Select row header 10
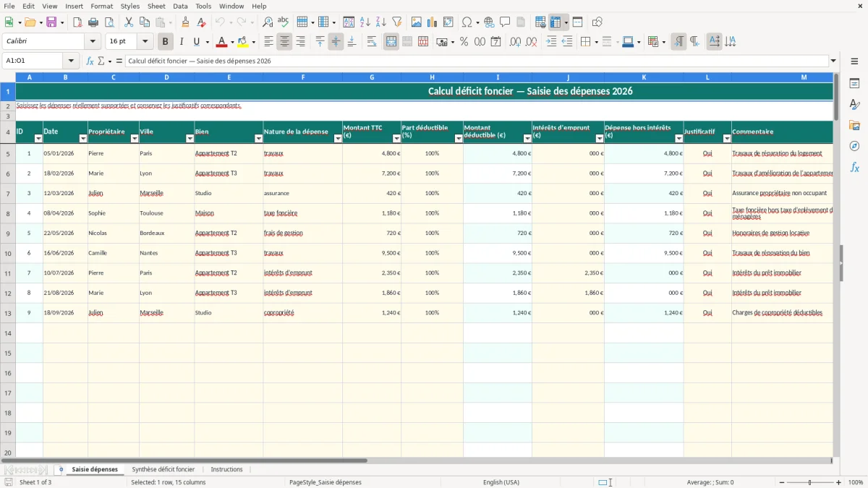Viewport: 868px width, 488px height. (x=7, y=253)
